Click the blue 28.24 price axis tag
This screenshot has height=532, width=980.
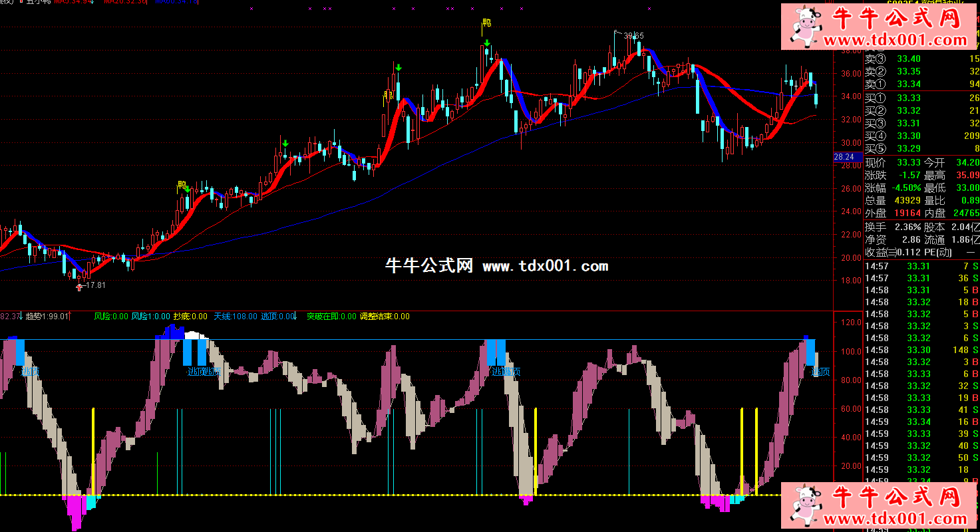click(844, 157)
